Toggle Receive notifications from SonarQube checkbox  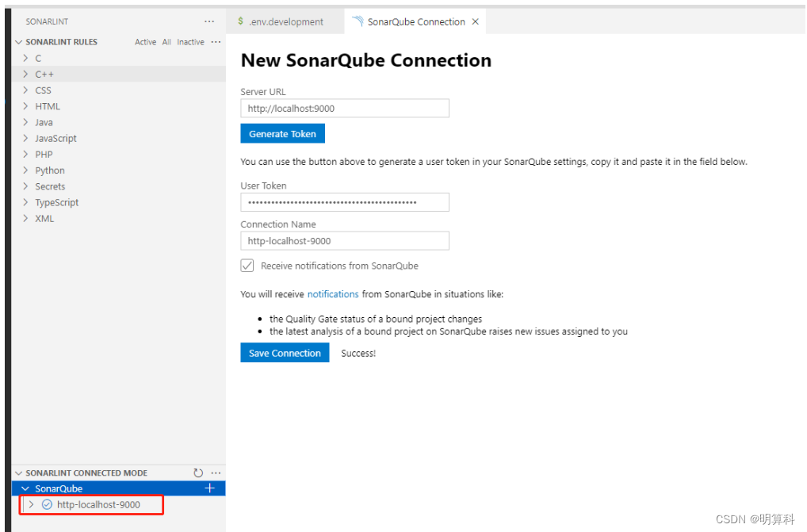pyautogui.click(x=247, y=266)
